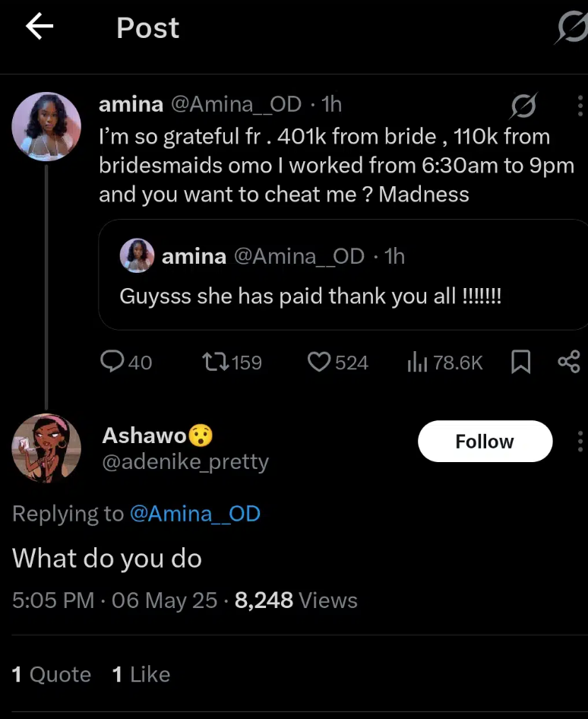
Task: Tap the Grok icon in header
Action: pyautogui.click(x=571, y=29)
